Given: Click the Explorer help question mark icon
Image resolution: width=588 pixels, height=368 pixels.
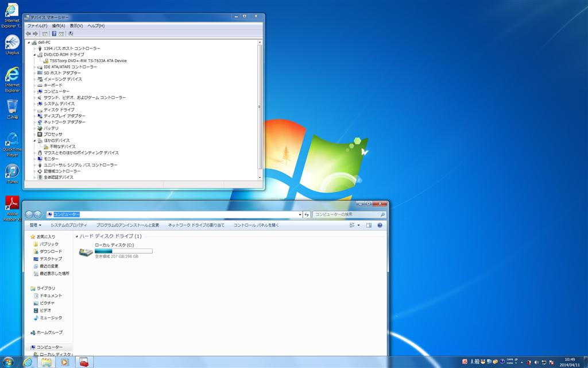Looking at the screenshot, I should [380, 225].
